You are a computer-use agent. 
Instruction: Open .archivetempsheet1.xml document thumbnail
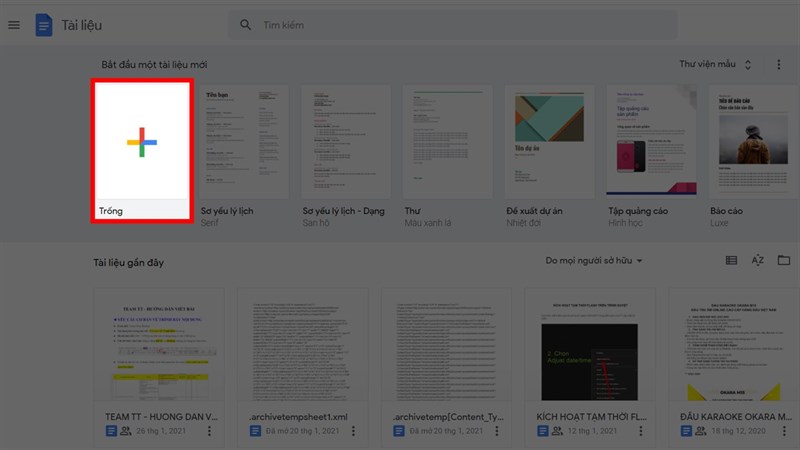pyautogui.click(x=303, y=344)
